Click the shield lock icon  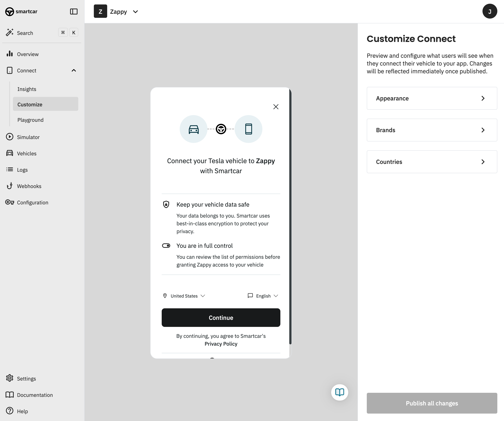[166, 204]
